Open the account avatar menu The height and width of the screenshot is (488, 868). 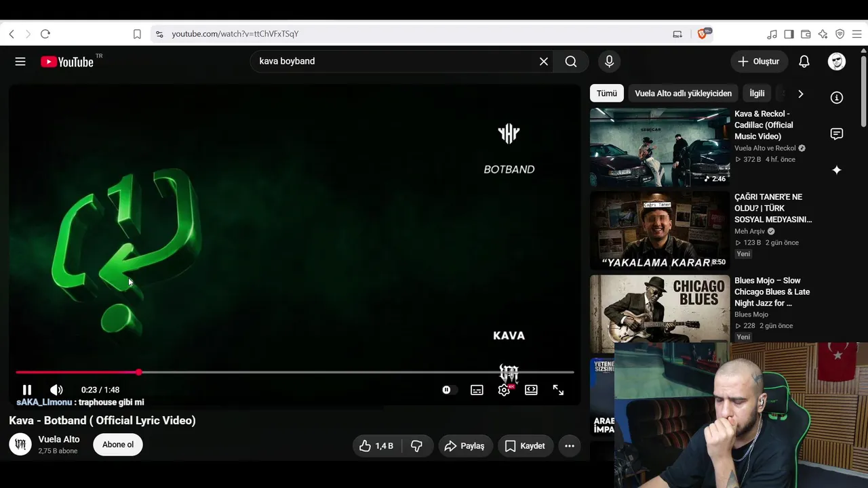837,62
